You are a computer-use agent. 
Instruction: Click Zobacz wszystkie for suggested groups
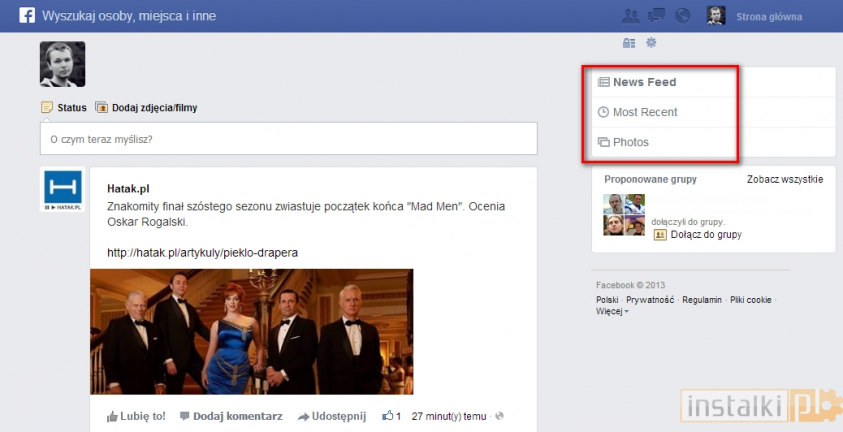pos(784,179)
